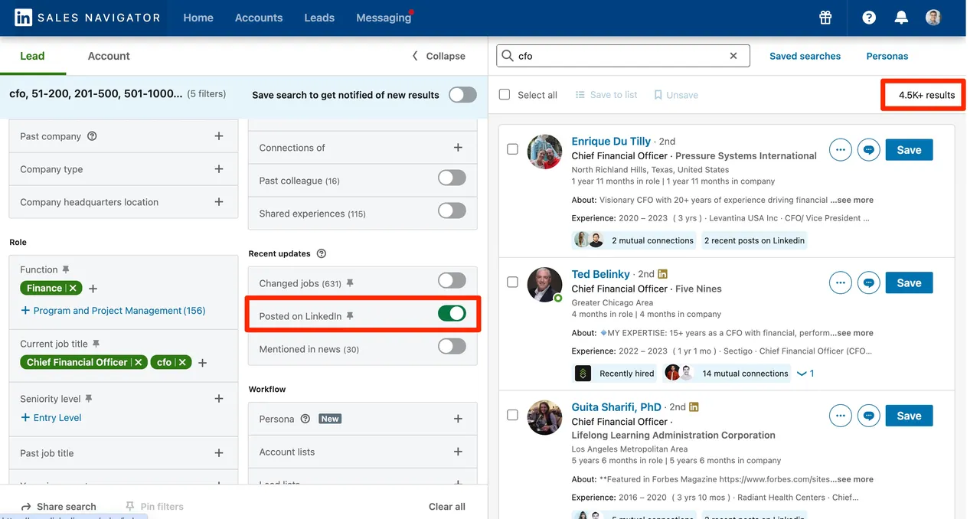The height and width of the screenshot is (519, 980).
Task: Click Share search
Action: click(x=58, y=507)
